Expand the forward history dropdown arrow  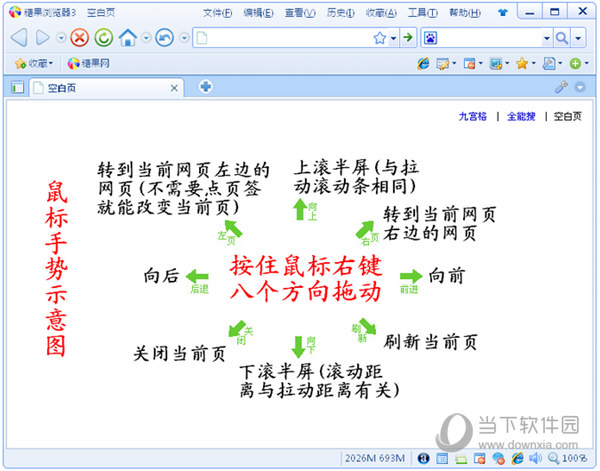[x=61, y=38]
